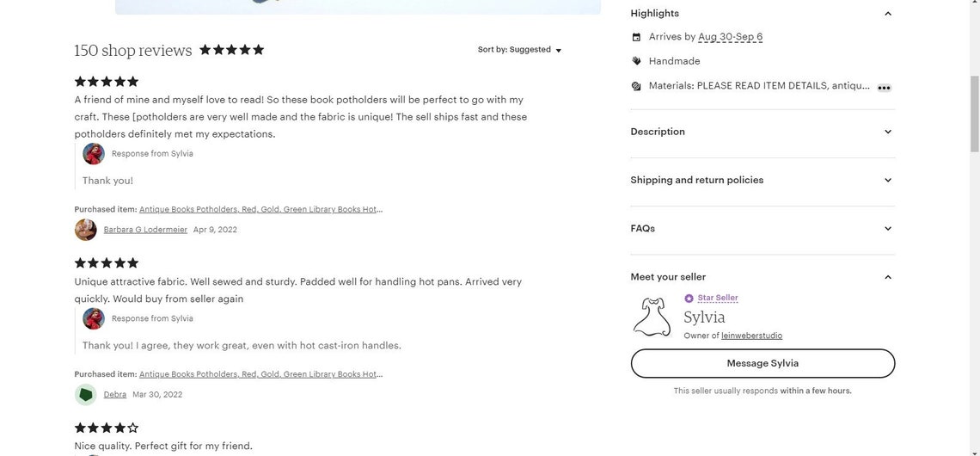
Task: Click the hand icon beside Handmade
Action: [636, 61]
